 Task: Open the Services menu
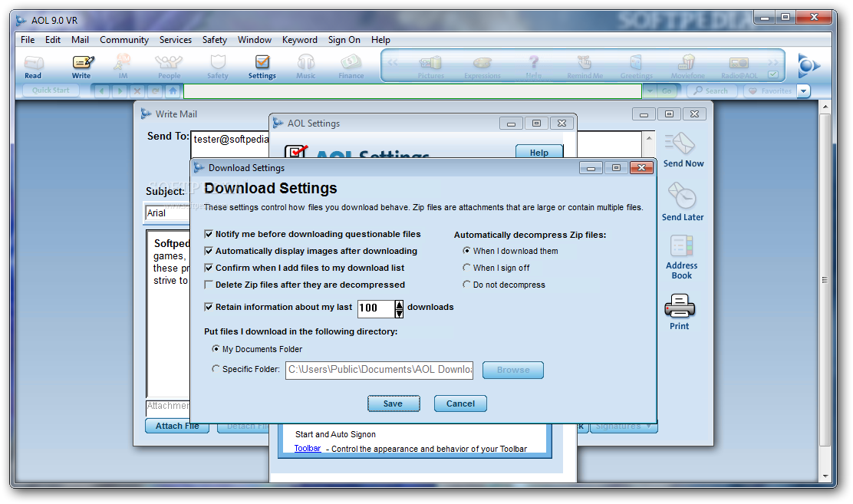click(x=175, y=40)
